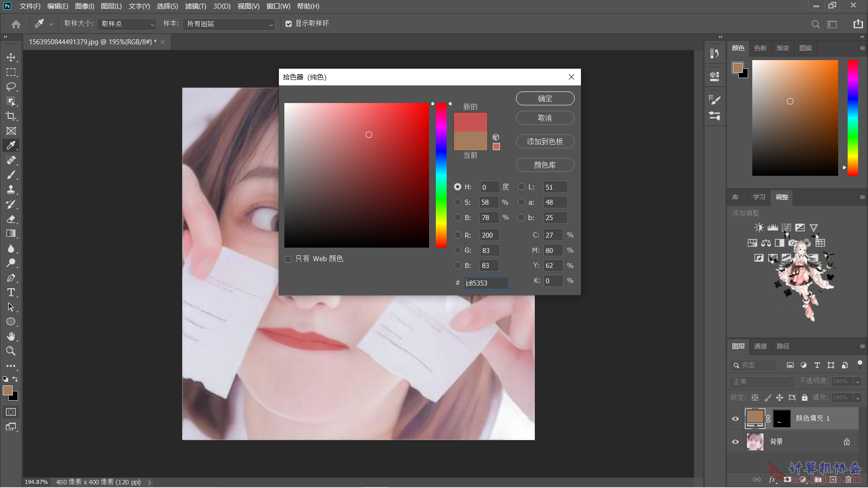Switch to the 通道 tab

(760, 346)
